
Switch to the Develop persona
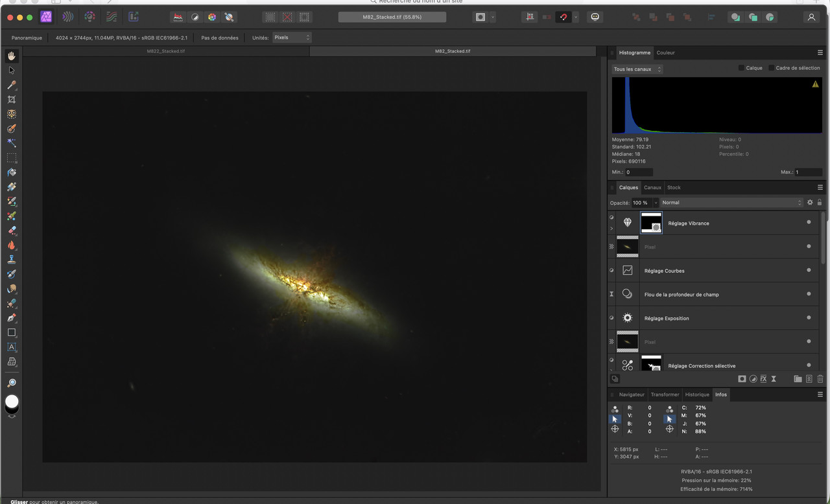tap(89, 17)
